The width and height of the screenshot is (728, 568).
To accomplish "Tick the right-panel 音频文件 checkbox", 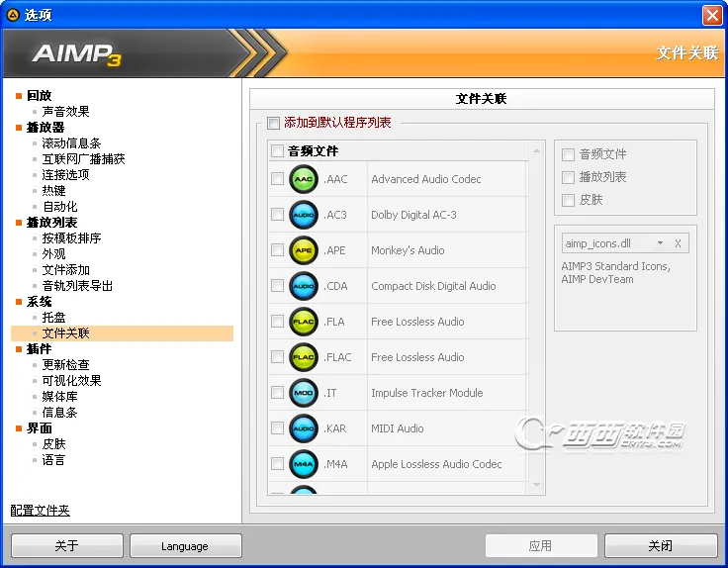I will (x=568, y=154).
